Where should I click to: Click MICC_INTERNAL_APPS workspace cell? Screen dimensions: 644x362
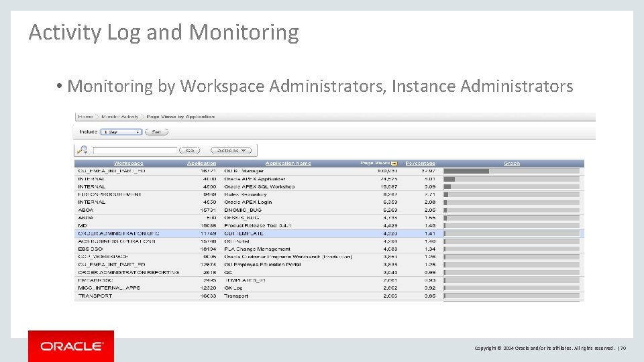[x=109, y=288]
